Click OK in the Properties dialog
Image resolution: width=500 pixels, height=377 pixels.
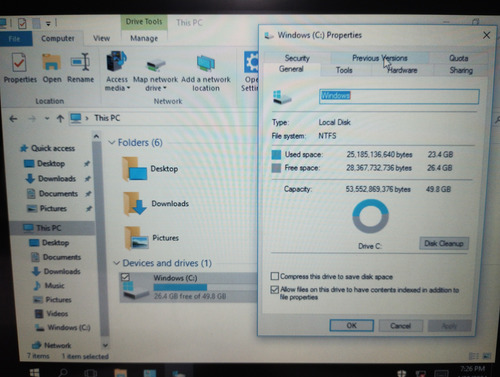pyautogui.click(x=352, y=325)
